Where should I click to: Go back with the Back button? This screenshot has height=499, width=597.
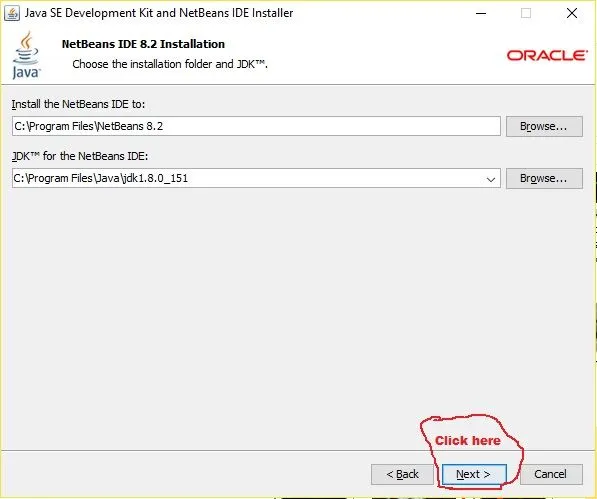[x=402, y=474]
